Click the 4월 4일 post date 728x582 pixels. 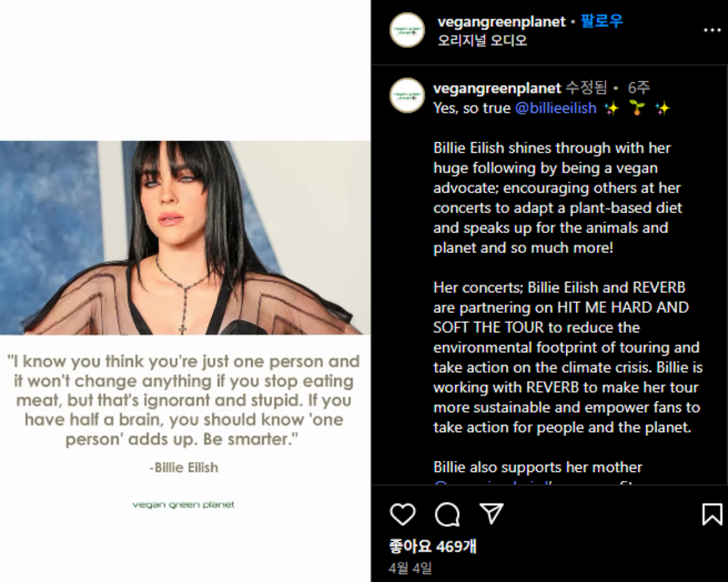click(x=410, y=567)
